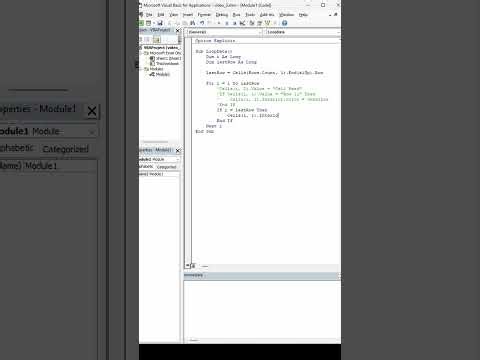Screen dimensions: 480x360
Task: Open Find with the binoculars icon
Action: [x=193, y=23]
